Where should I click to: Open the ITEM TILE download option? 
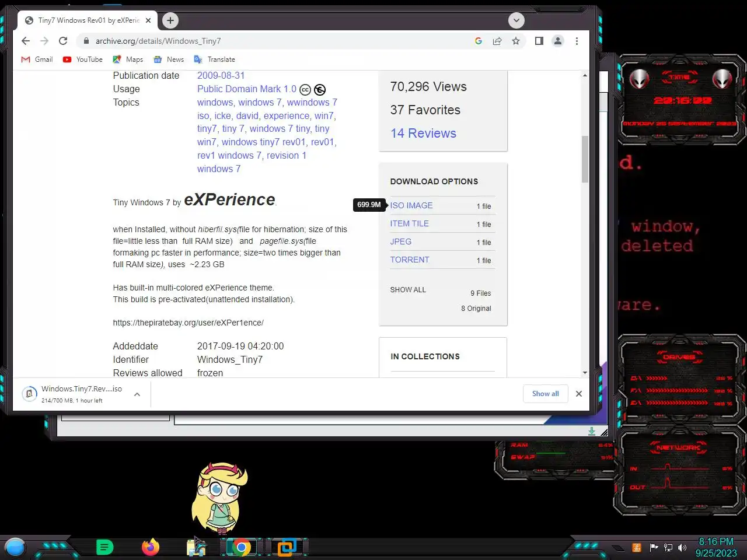(x=410, y=223)
